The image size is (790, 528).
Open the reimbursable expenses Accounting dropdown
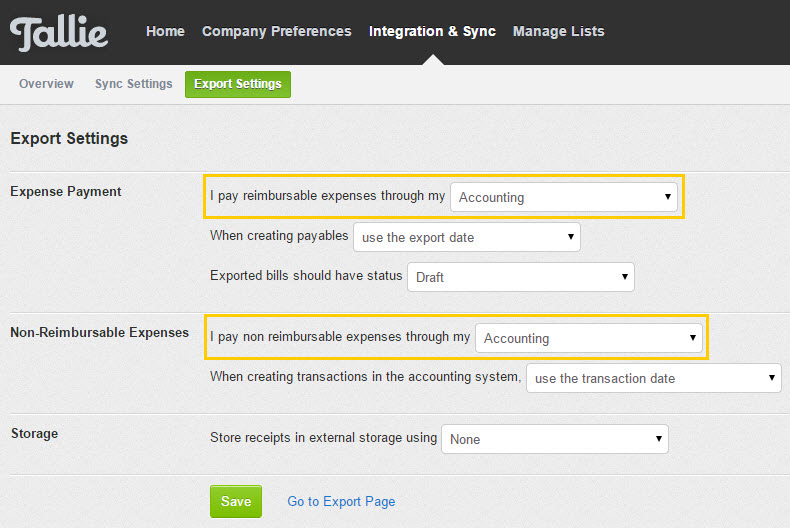click(x=564, y=197)
